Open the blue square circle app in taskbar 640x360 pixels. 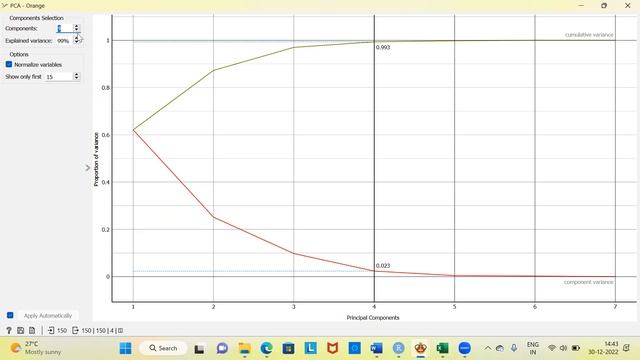point(354,348)
